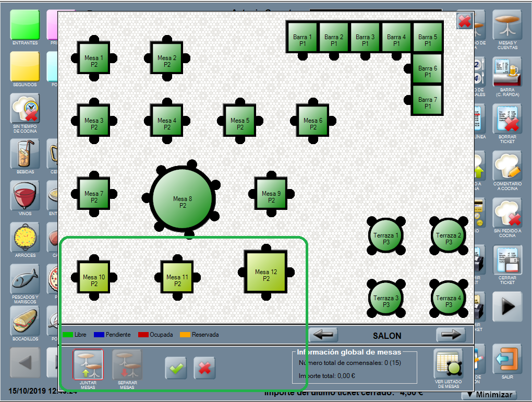Close the table map dialog
The image size is (532, 402).
pos(464,21)
